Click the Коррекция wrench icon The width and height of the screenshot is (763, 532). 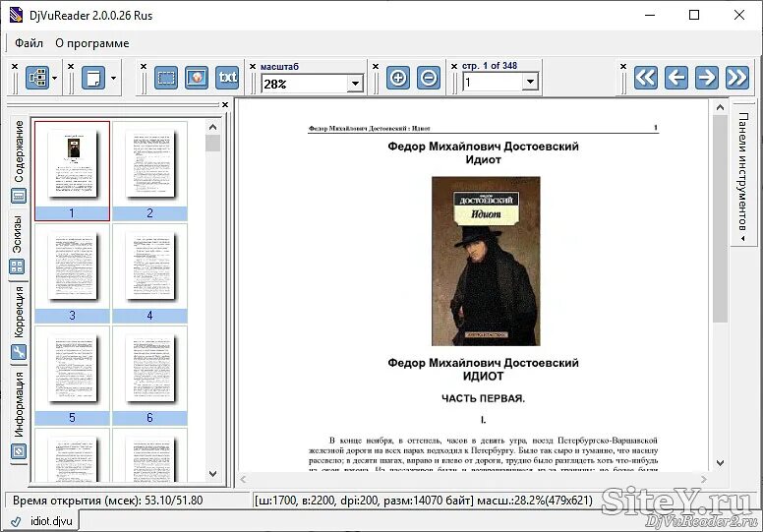coord(19,352)
